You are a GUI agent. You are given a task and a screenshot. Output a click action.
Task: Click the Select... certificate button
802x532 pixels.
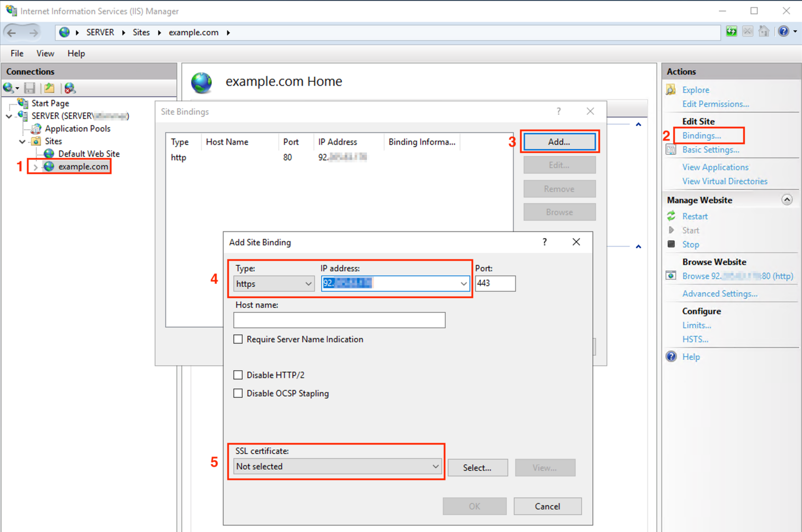477,468
